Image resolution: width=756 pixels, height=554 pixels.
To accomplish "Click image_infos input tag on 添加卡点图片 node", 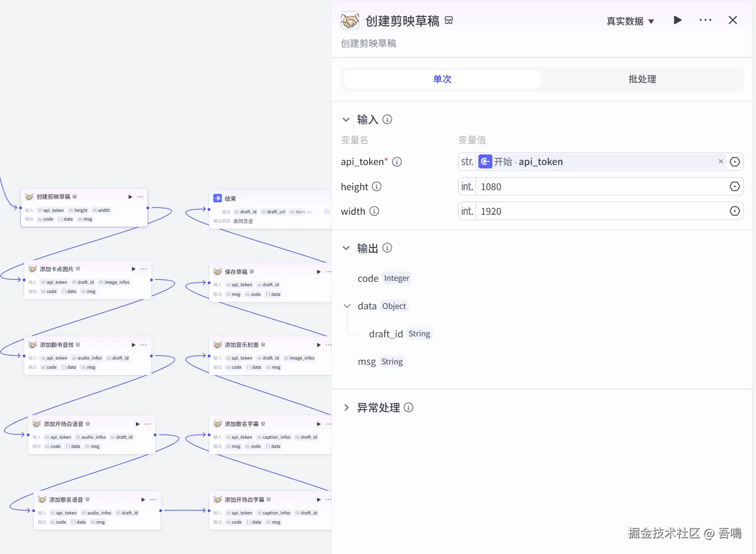I will (x=114, y=282).
